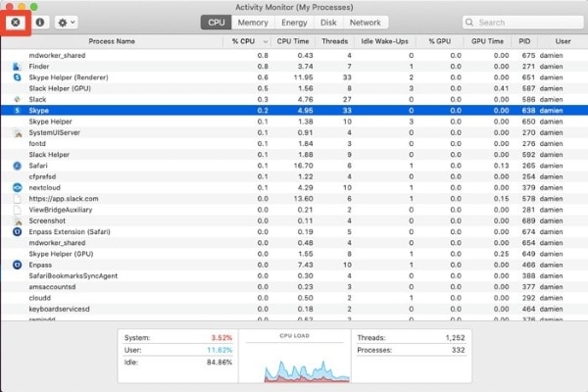The width and height of the screenshot is (588, 392).
Task: Click the Skype icon in highlighted row
Action: click(17, 111)
